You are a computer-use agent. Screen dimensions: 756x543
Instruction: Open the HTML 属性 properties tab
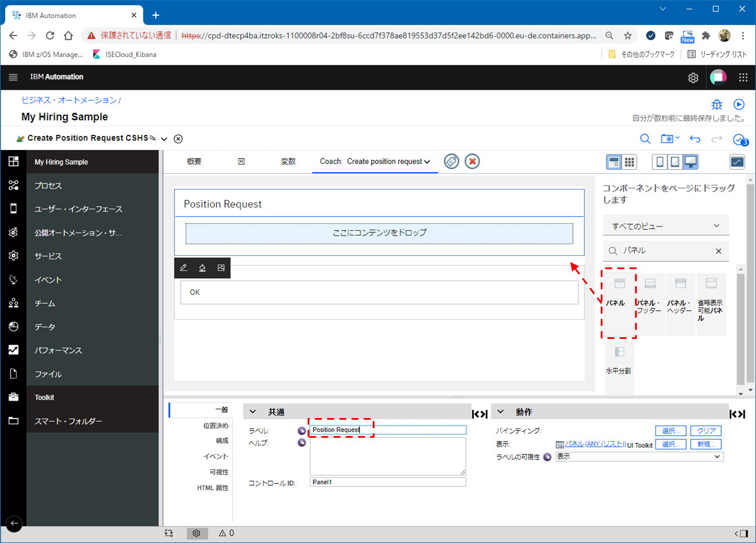213,488
